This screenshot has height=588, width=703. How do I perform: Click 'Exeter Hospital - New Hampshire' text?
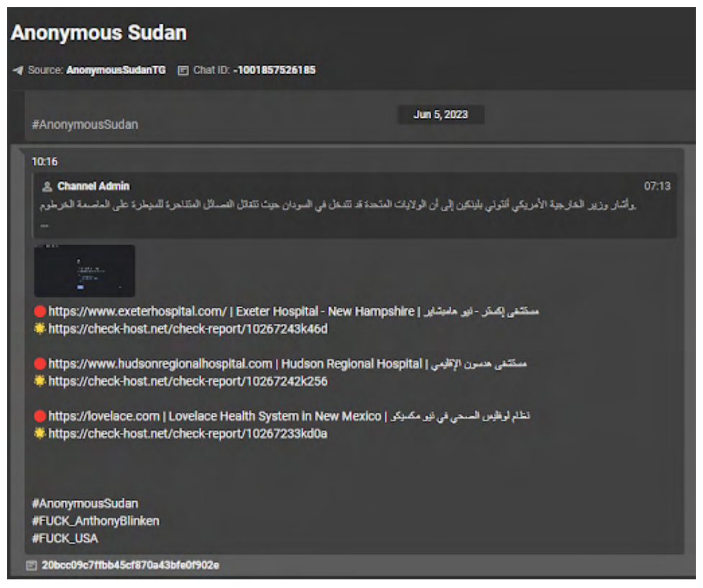pos(325,311)
